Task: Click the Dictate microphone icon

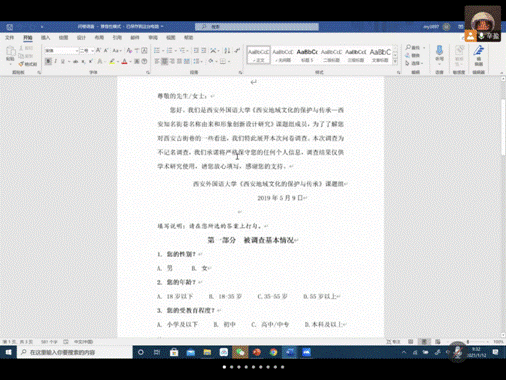Action: pyautogui.click(x=439, y=50)
